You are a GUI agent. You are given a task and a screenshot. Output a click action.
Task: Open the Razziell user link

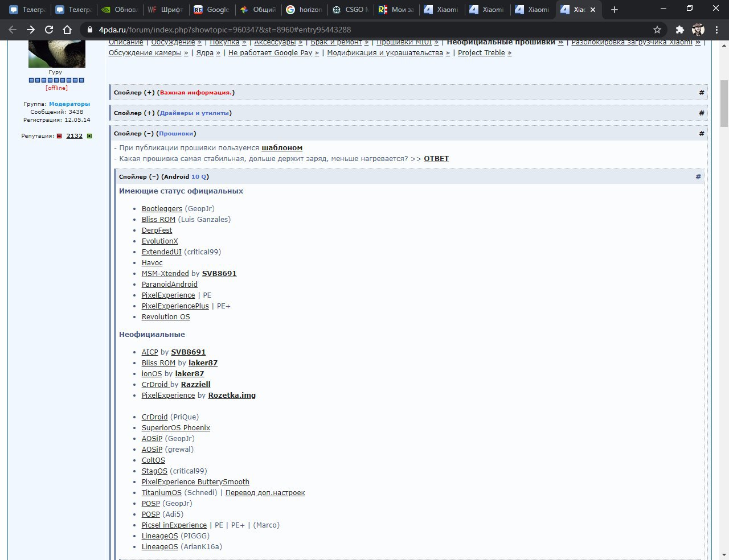point(195,385)
